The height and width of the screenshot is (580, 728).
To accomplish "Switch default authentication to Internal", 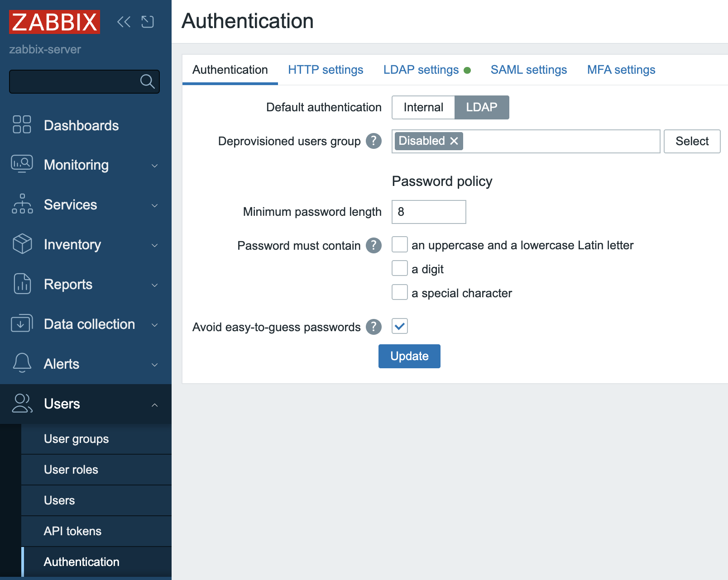I will [423, 107].
